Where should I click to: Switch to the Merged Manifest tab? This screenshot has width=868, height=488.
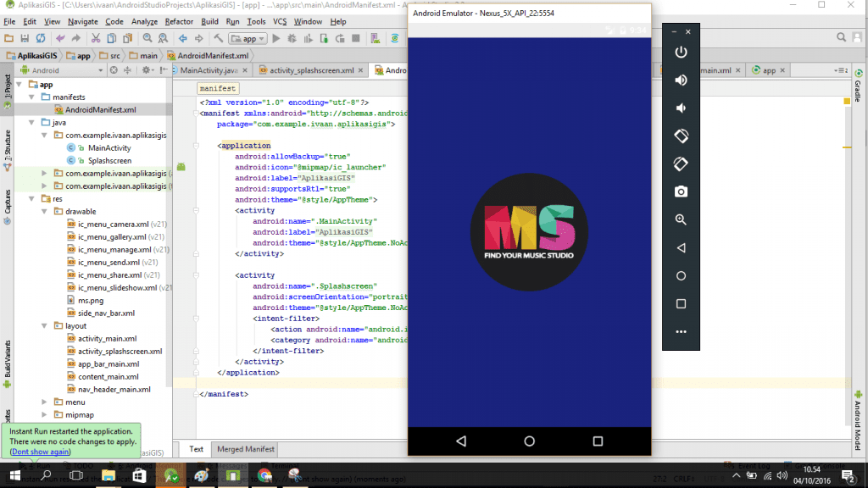pyautogui.click(x=245, y=449)
